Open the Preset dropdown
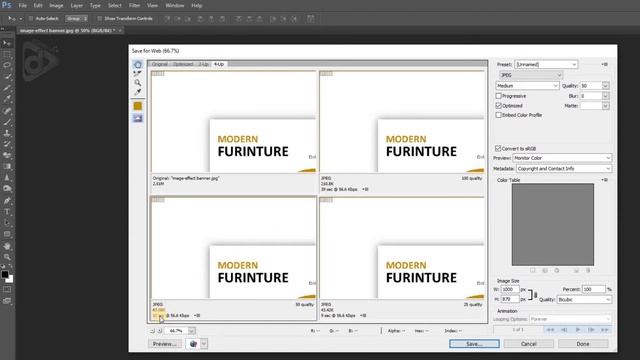Image resolution: width=640 pixels, height=360 pixels. point(546,64)
